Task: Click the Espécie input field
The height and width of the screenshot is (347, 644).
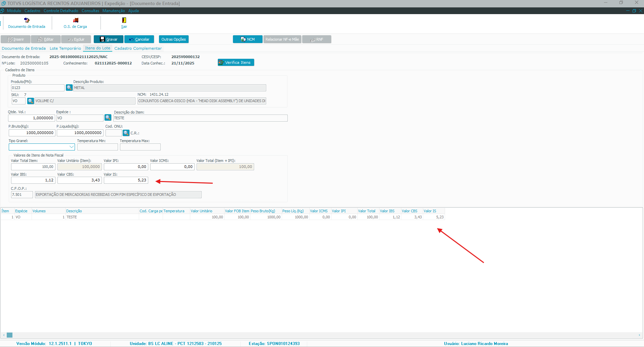Action: pyautogui.click(x=80, y=118)
